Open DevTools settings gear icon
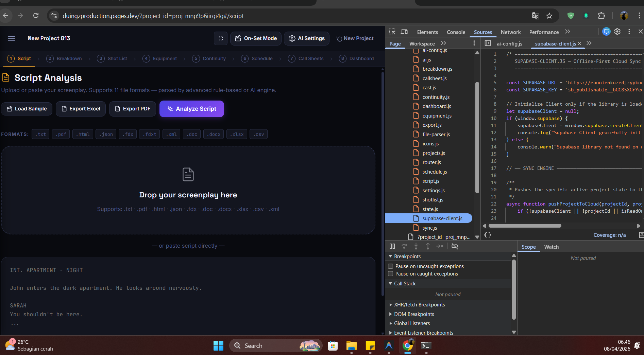 click(617, 32)
